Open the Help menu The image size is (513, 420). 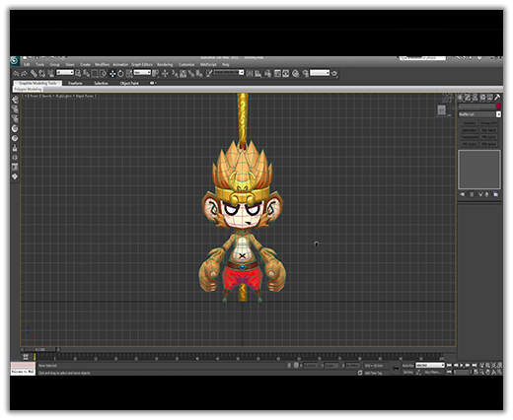(x=226, y=64)
